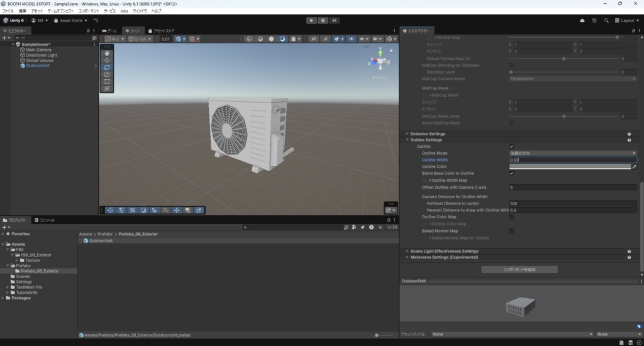Expand the Emission Settings section
The image size is (644, 346).
point(427,134)
